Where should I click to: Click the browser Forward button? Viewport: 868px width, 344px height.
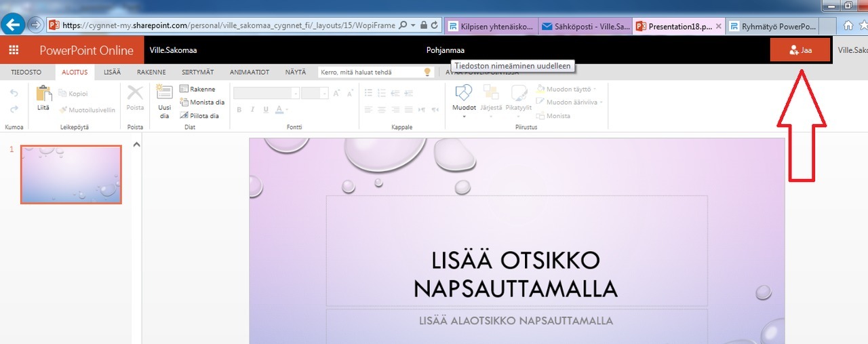tap(35, 25)
